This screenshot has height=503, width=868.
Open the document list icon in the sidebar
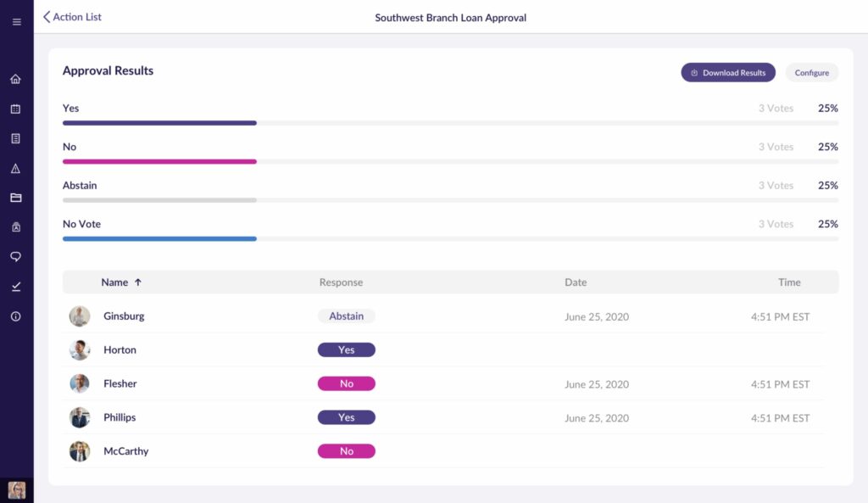pyautogui.click(x=16, y=138)
